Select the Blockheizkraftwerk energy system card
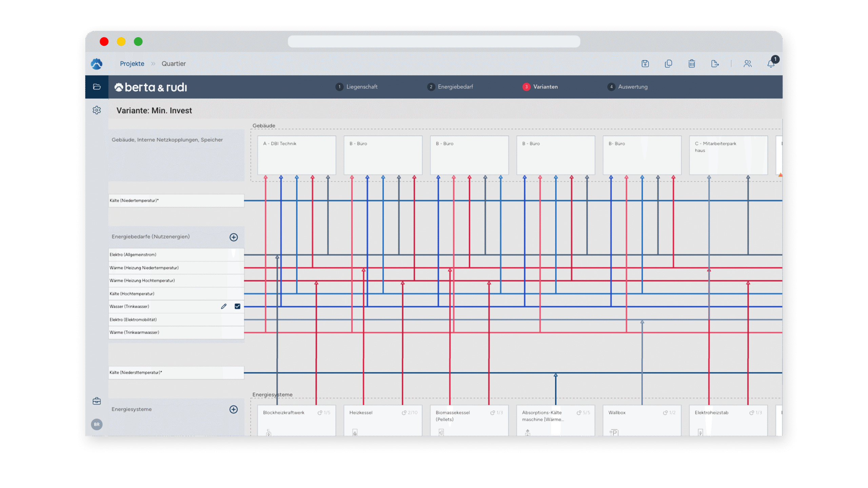Viewport: 868px width, 488px height. (x=297, y=420)
